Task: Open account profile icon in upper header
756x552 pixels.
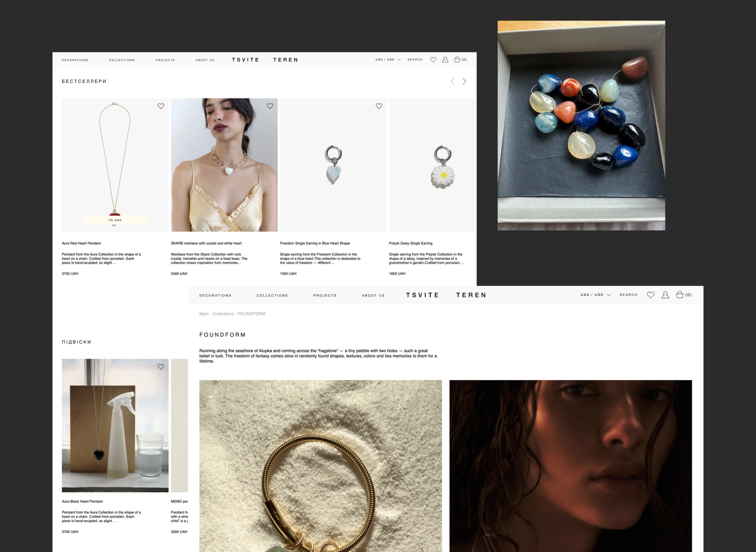Action: [445, 59]
